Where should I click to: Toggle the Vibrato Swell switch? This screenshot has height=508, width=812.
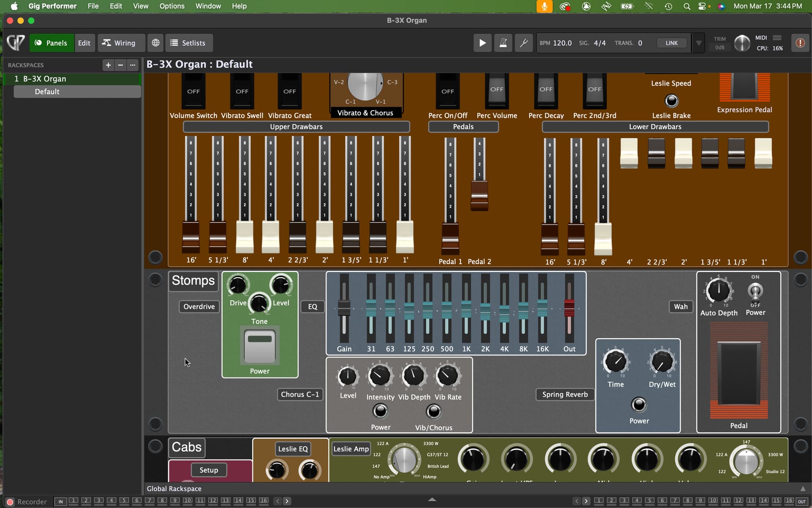[x=242, y=91]
